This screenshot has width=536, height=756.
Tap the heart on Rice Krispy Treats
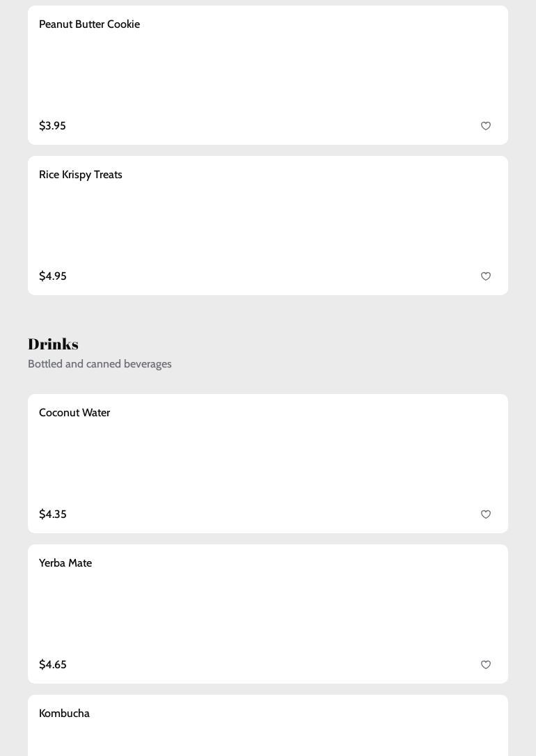(486, 276)
